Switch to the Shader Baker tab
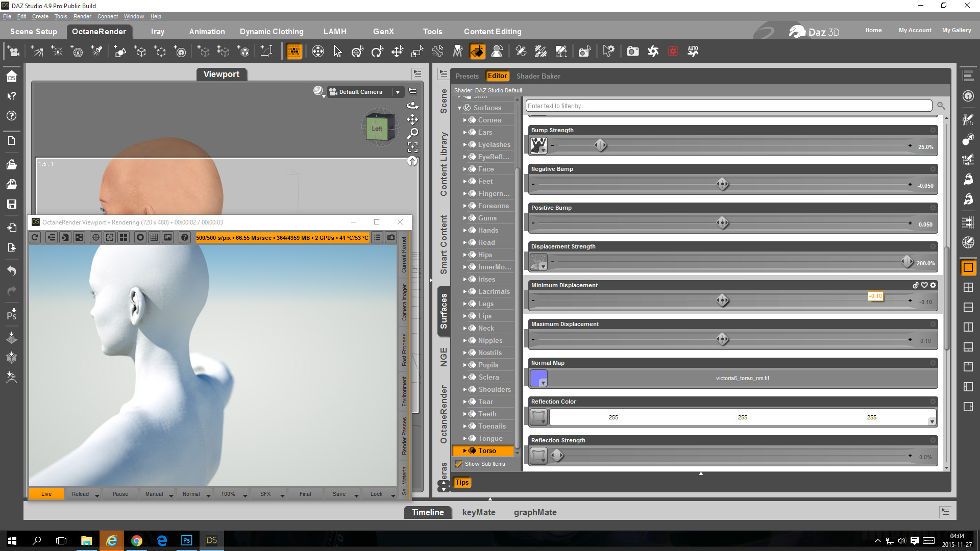The height and width of the screenshot is (551, 980). point(538,76)
